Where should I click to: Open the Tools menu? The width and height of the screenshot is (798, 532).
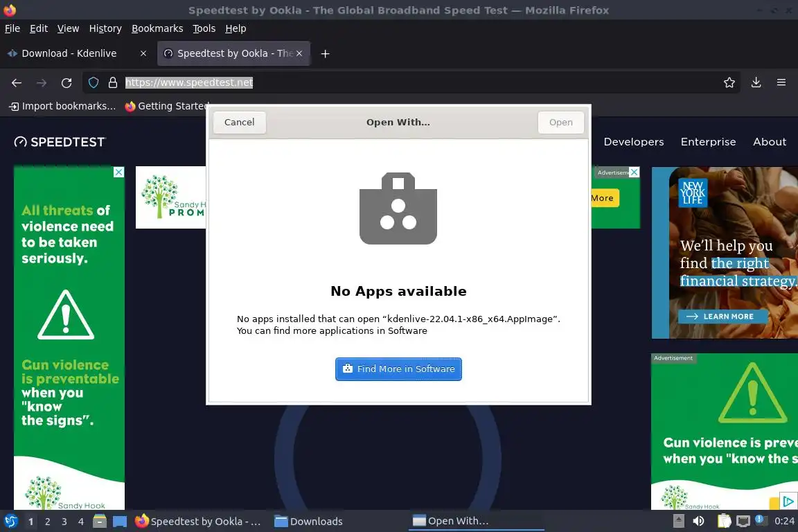click(204, 28)
